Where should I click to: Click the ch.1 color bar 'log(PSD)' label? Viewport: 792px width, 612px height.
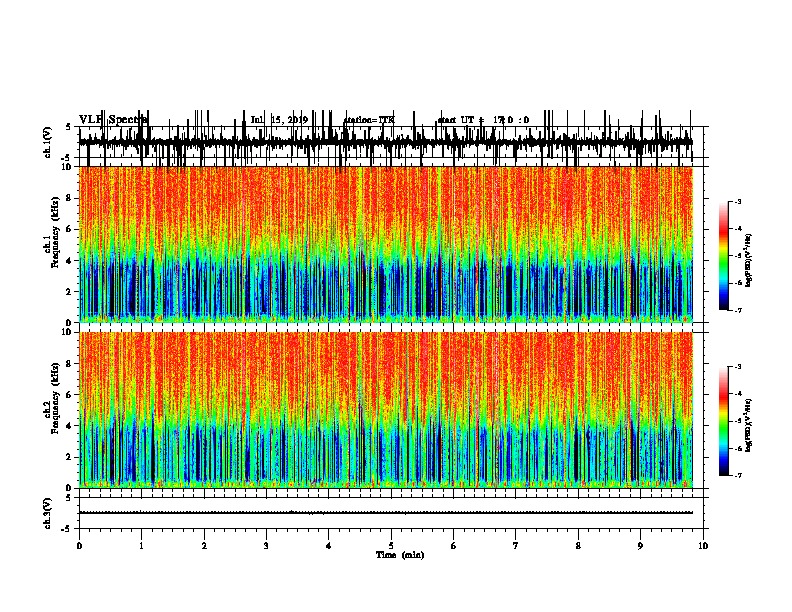click(x=748, y=261)
